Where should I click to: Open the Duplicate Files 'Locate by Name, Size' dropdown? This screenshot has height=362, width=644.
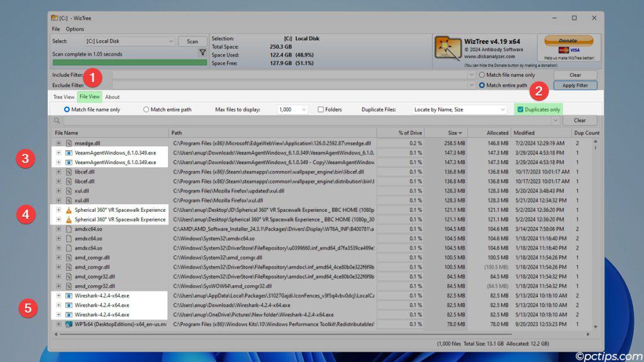(x=459, y=109)
